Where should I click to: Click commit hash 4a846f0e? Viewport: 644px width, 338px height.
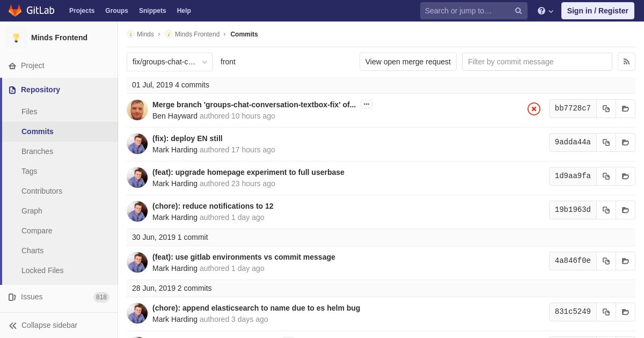pos(573,261)
